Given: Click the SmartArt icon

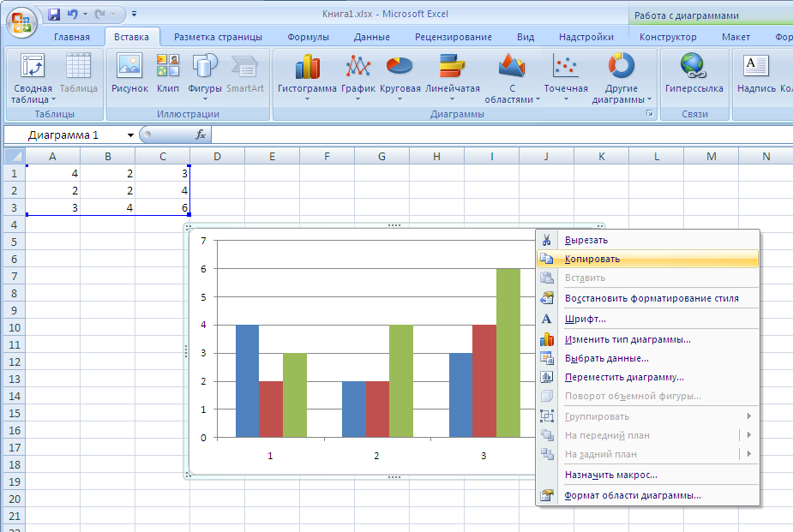Looking at the screenshot, I should click(245, 74).
